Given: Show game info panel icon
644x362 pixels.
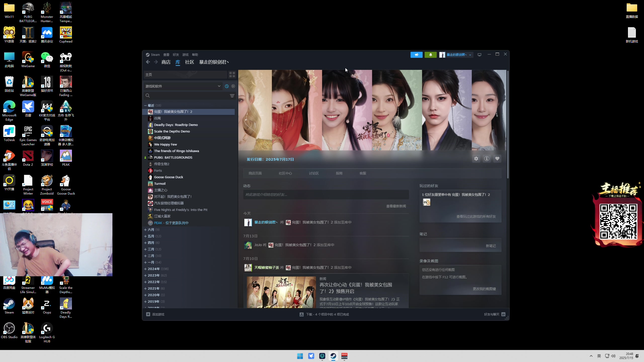Looking at the screenshot, I should point(487,159).
